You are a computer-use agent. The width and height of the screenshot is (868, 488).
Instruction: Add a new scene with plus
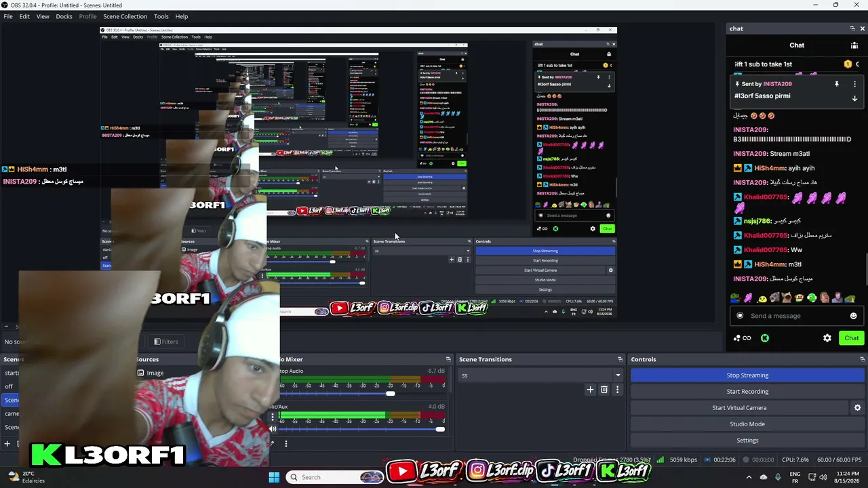[x=7, y=444]
